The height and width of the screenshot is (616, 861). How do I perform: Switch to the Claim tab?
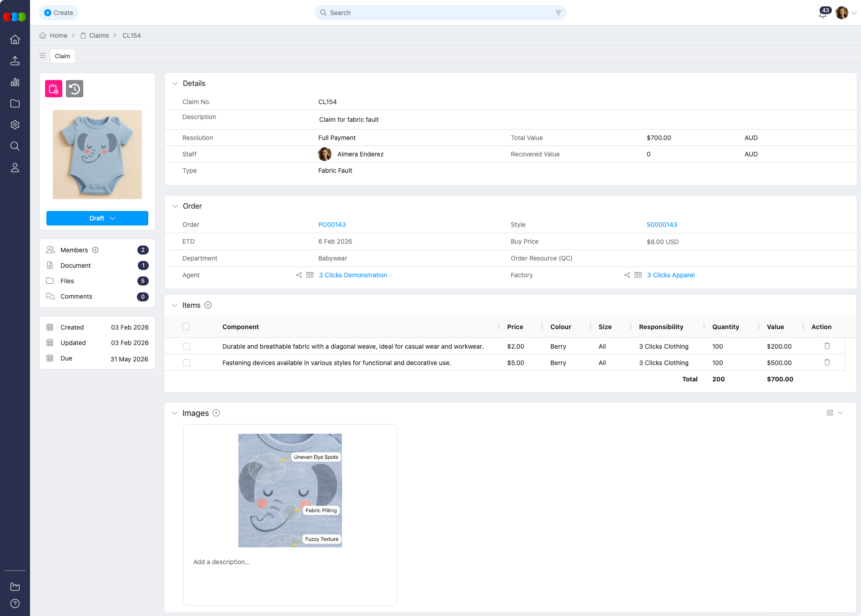(x=62, y=55)
